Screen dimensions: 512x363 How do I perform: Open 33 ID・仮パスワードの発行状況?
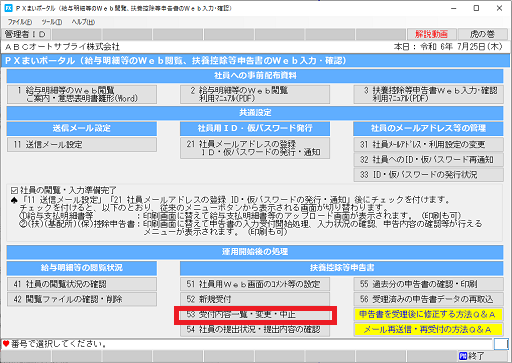click(x=428, y=175)
